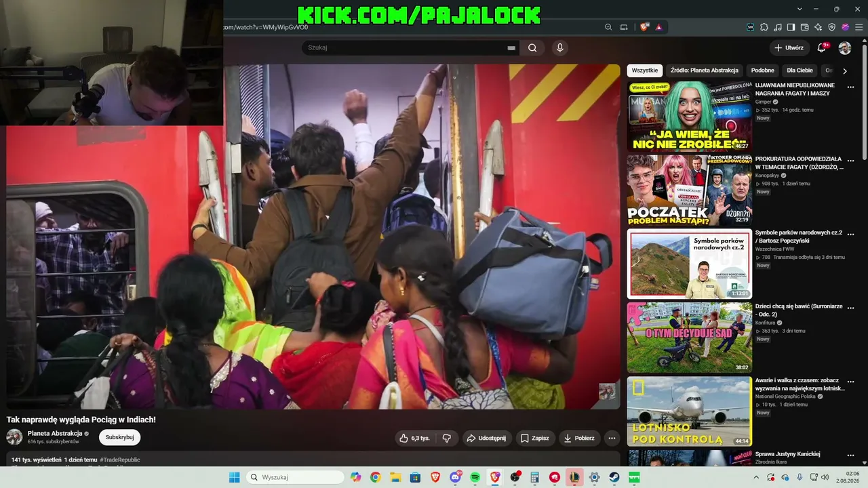The width and height of the screenshot is (868, 488).
Task: Open the browser profile icon in the toolbar
Action: click(846, 27)
